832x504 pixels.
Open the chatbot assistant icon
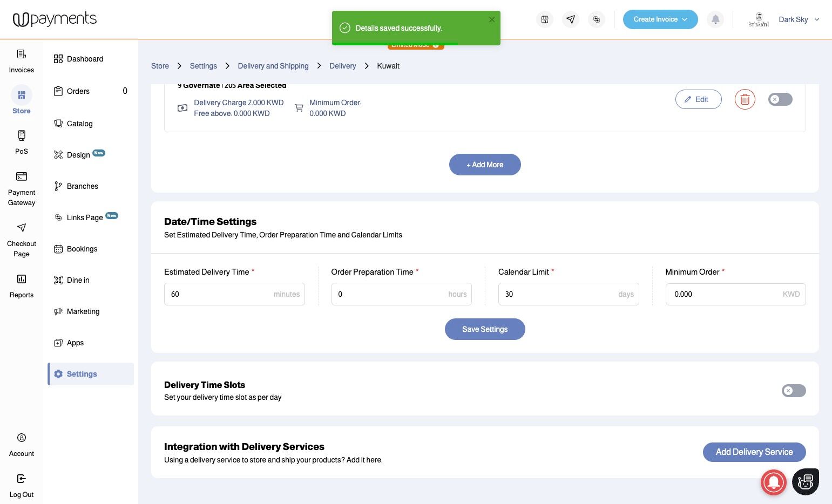806,482
